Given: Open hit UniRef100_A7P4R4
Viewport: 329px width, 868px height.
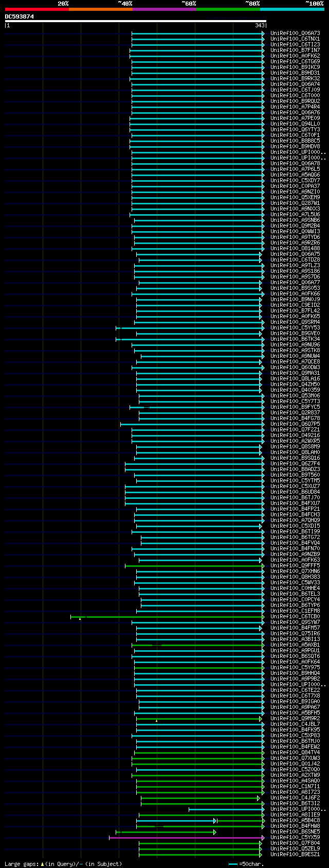Looking at the screenshot, I should (295, 107).
